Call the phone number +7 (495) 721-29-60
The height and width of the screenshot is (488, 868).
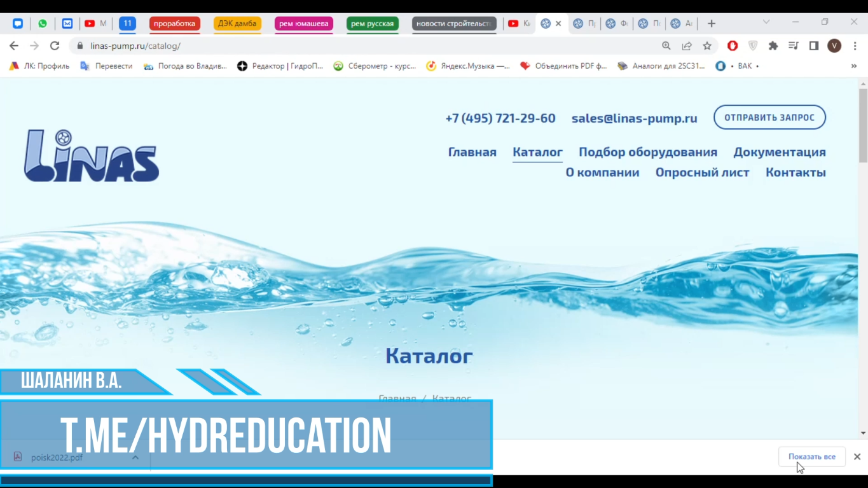(500, 118)
